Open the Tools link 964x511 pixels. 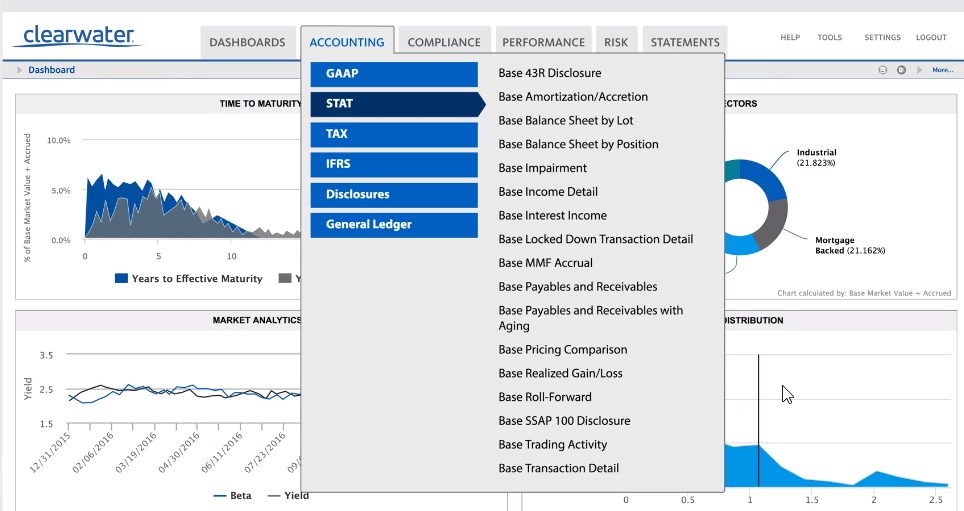(x=829, y=38)
